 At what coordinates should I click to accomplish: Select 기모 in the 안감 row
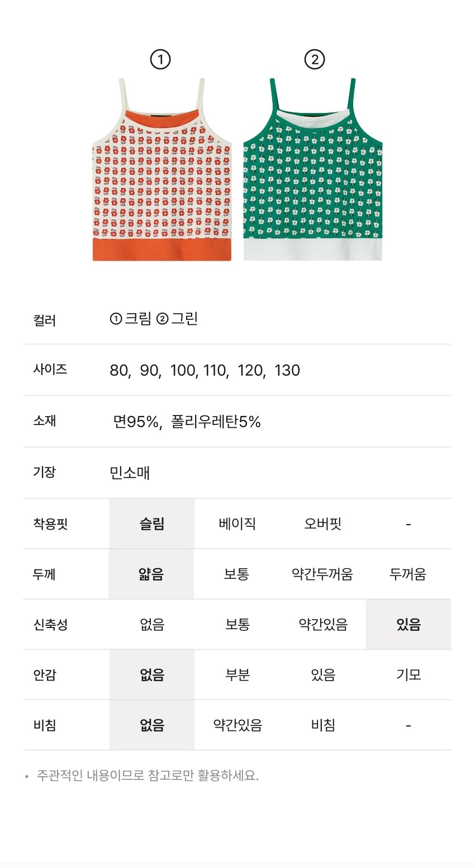(408, 675)
